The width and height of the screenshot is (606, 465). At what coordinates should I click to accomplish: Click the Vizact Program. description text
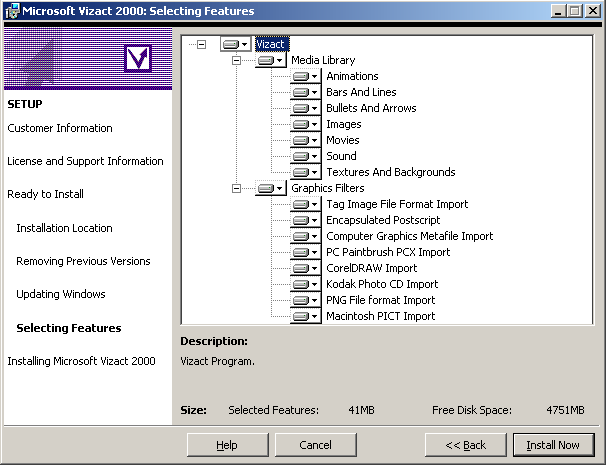pos(217,361)
